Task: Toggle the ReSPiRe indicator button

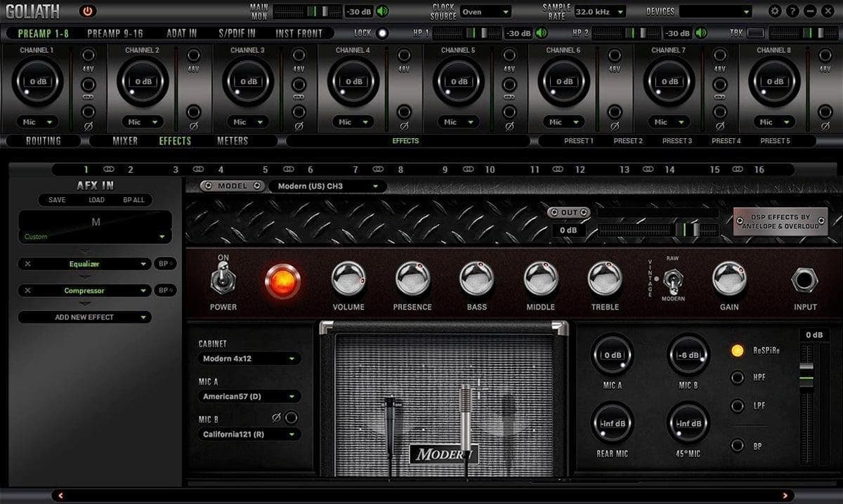Action: click(x=737, y=350)
